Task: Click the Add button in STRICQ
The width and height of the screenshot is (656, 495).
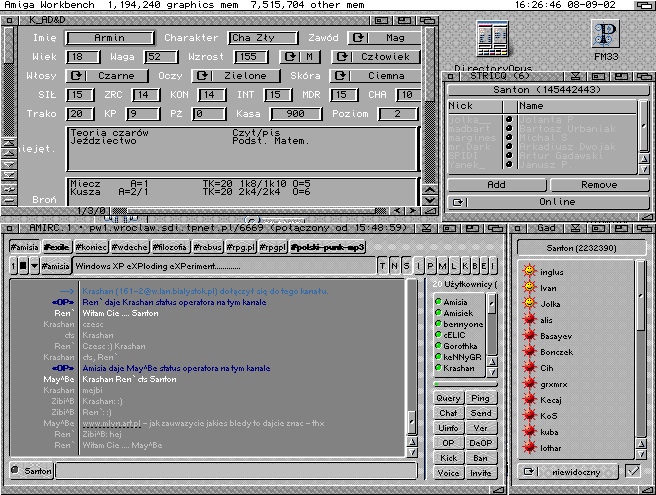Action: (497, 185)
